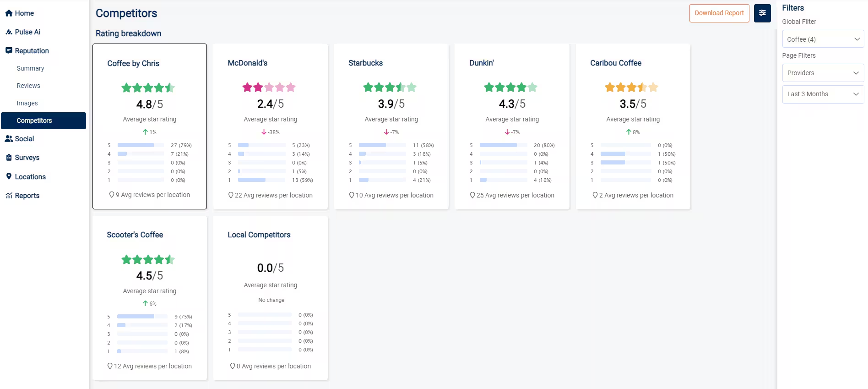868x389 pixels.
Task: Click the Social people icon
Action: 9,139
